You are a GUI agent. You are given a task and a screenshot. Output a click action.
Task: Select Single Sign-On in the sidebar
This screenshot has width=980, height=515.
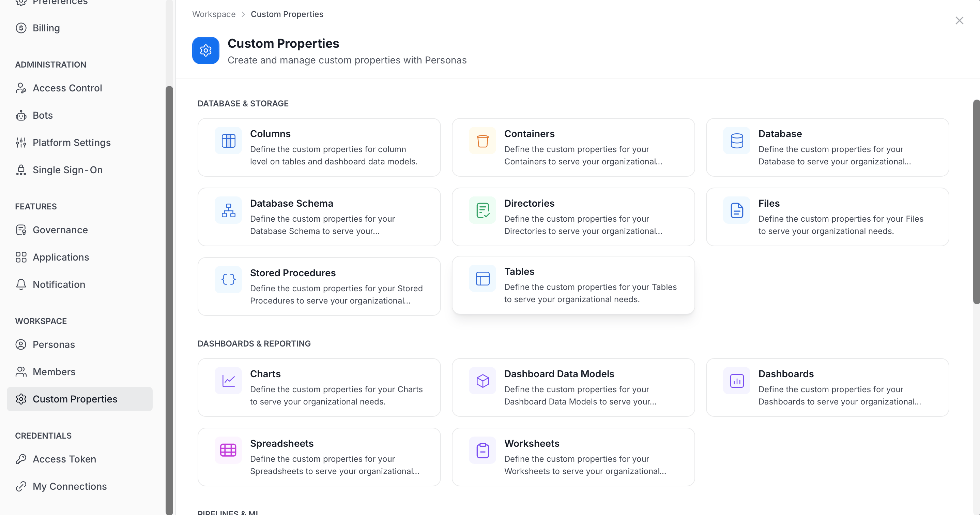tap(80, 170)
